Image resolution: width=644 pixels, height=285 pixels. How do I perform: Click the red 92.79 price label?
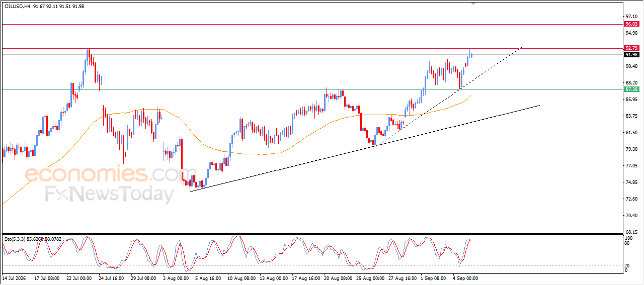pos(631,48)
